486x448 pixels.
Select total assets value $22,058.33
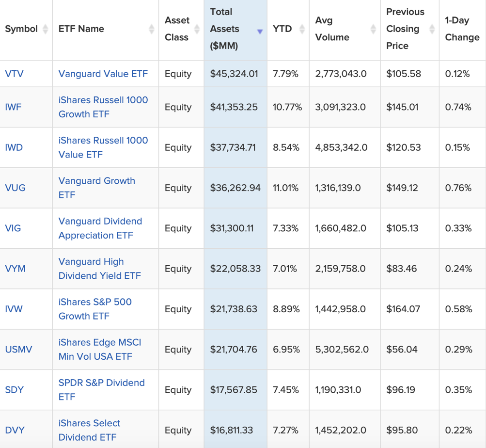point(235,269)
